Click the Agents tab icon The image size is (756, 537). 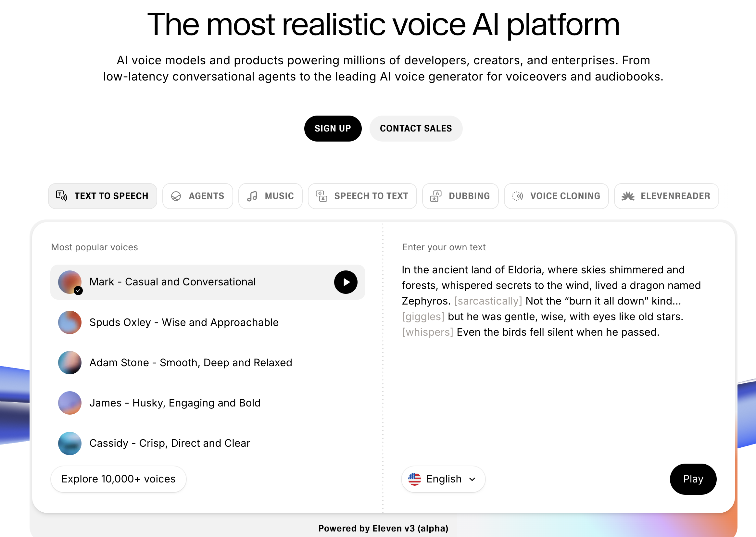[x=176, y=196]
